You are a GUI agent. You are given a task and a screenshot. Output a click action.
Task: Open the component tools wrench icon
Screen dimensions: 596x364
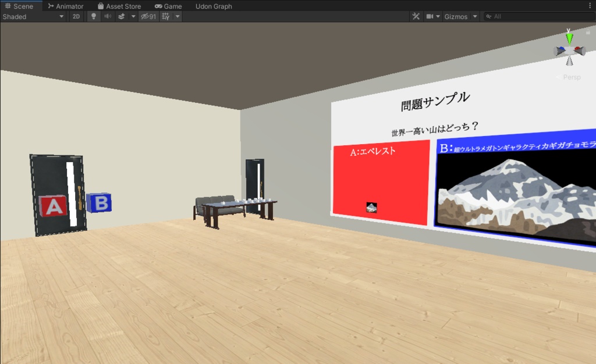coord(416,16)
